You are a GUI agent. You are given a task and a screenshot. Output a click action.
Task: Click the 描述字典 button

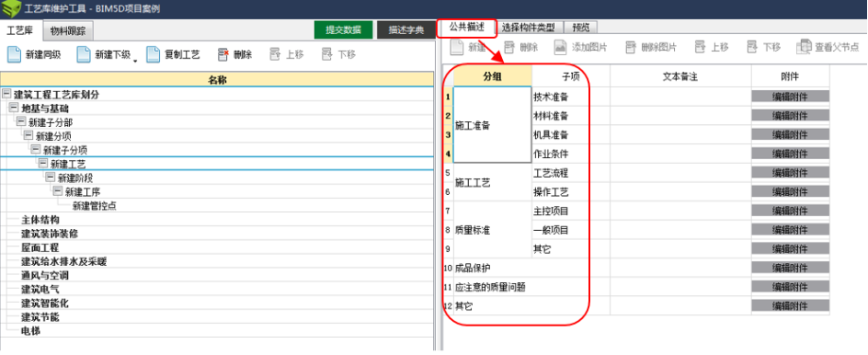click(x=406, y=30)
